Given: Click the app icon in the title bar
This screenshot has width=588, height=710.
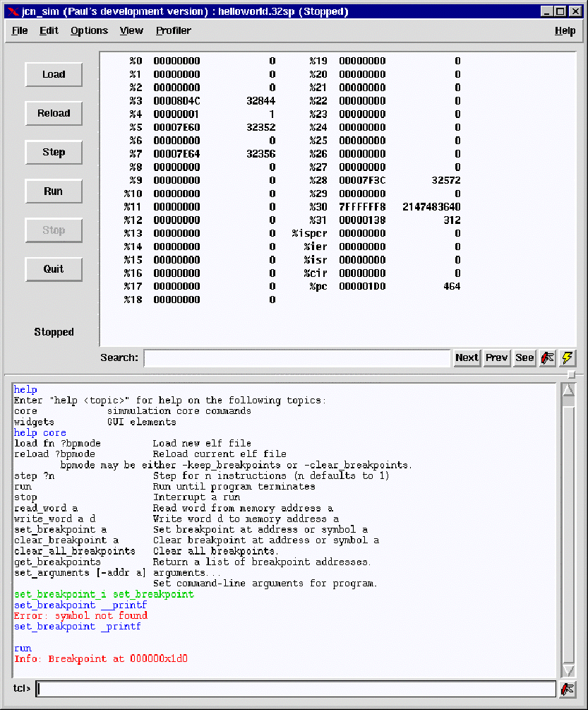Looking at the screenshot, I should (x=12, y=11).
